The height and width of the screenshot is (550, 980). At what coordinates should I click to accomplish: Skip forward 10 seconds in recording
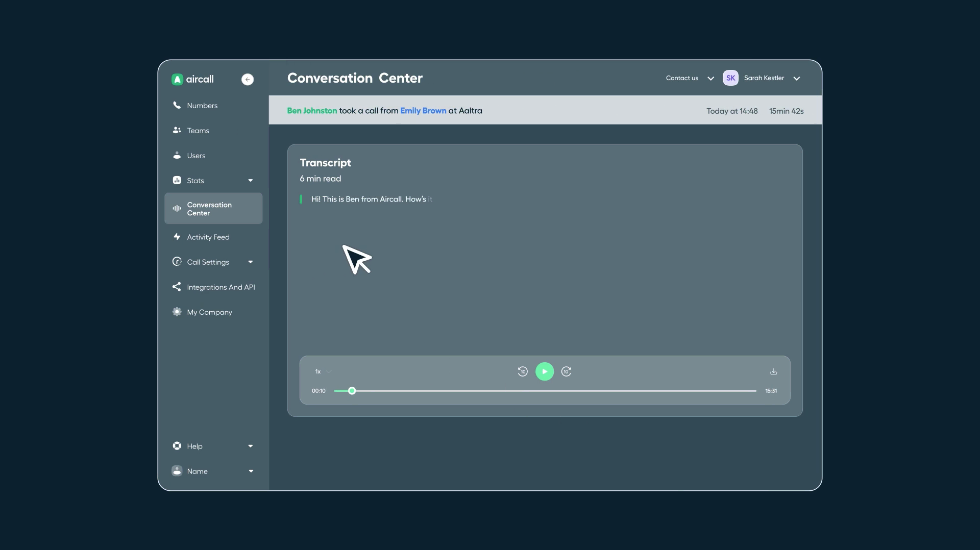click(566, 372)
